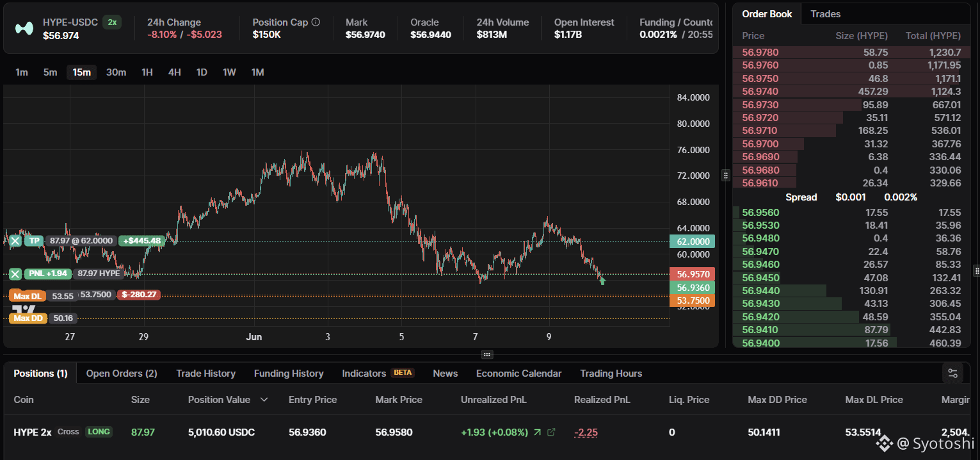The width and height of the screenshot is (980, 460).
Task: Select the 62.0000 green price axis marker
Action: [692, 241]
